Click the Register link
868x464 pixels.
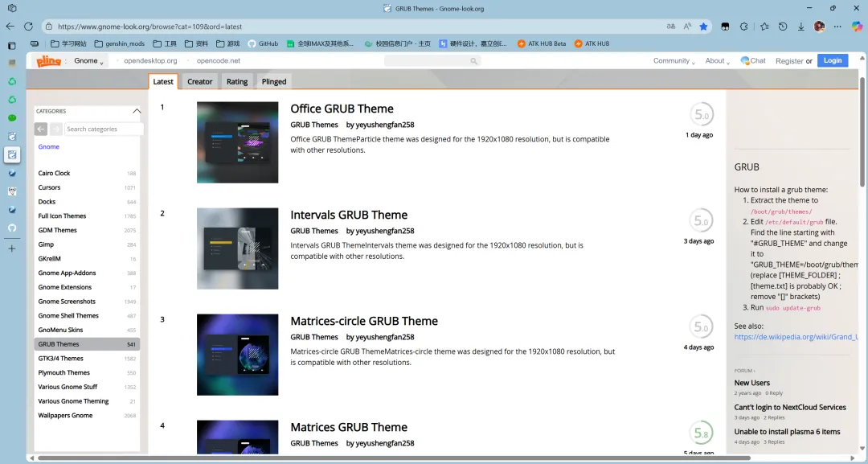[789, 61]
